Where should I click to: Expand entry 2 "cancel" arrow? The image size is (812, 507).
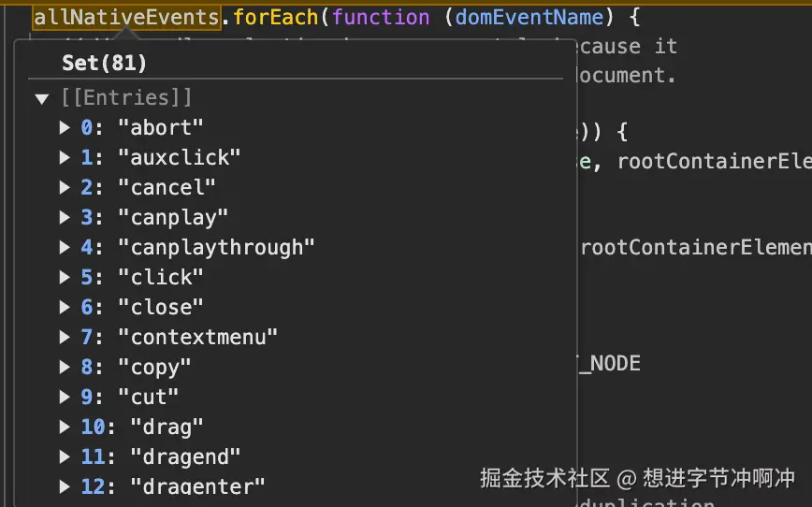pyautogui.click(x=65, y=187)
